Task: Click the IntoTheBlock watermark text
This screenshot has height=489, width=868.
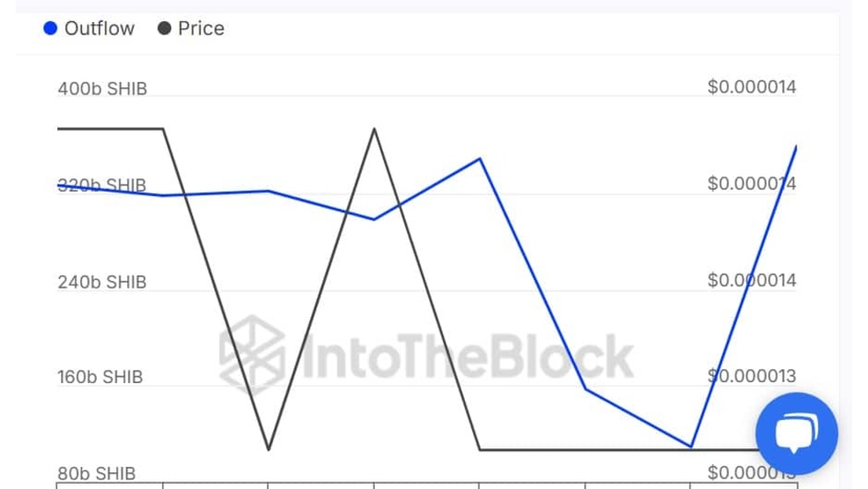Action: point(468,357)
